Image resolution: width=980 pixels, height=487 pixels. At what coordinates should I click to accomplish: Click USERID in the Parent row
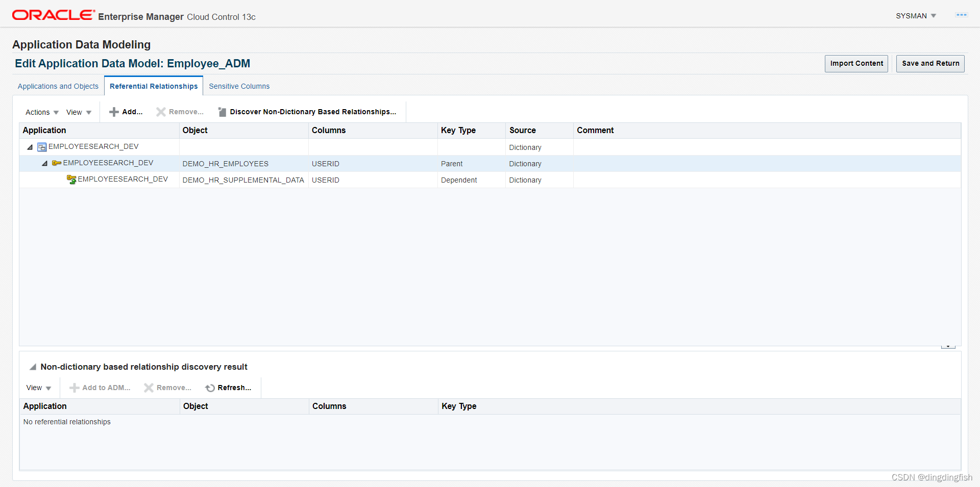(326, 164)
